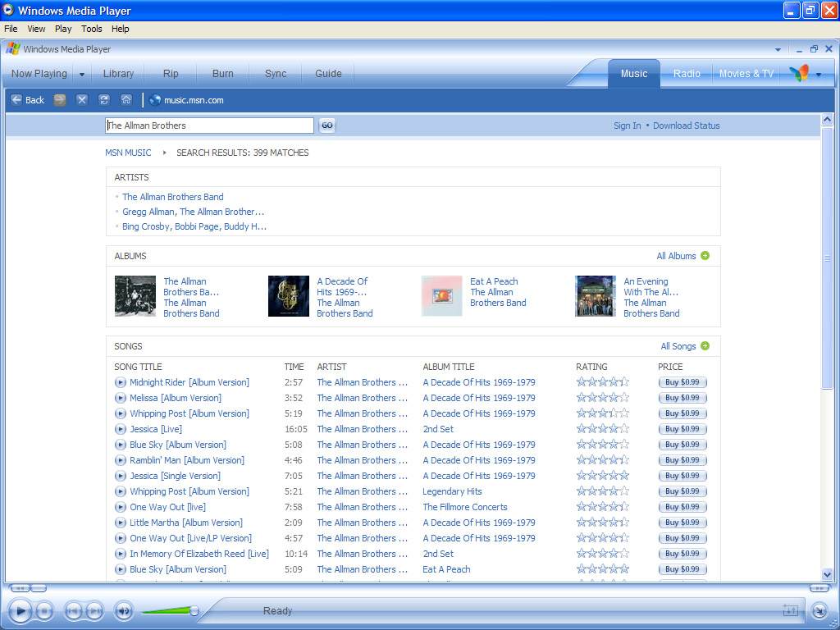Skip to the previous track
The image size is (840, 630).
click(x=73, y=610)
